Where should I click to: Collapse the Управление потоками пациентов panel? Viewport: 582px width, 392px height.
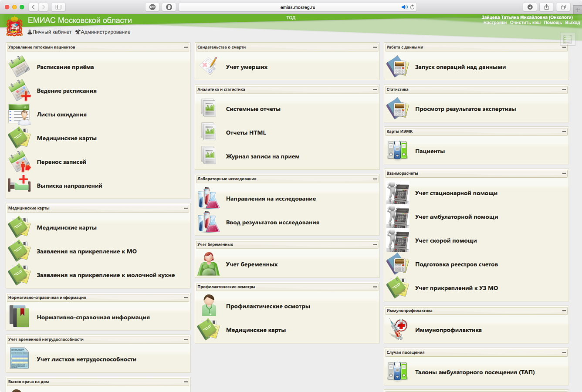[186, 47]
